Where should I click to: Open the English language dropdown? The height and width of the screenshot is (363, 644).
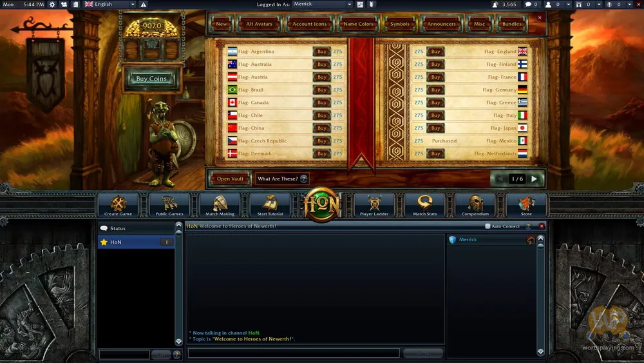click(111, 5)
